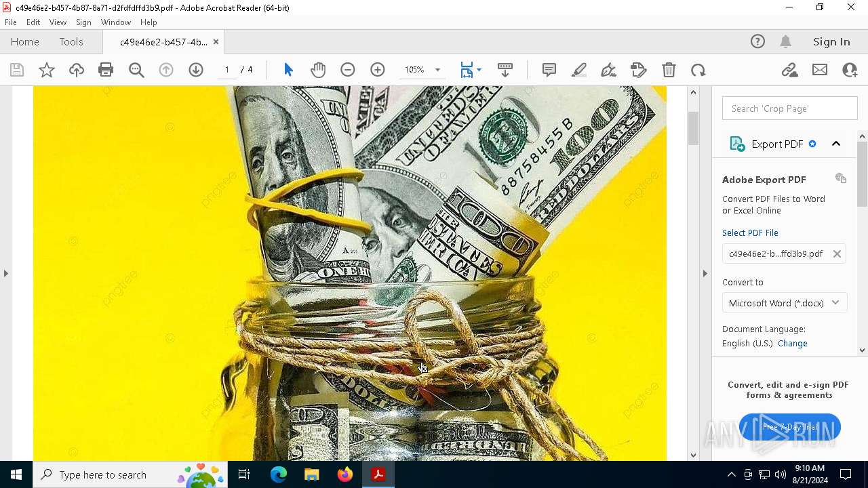Click the Search 'Crop Page' field
Image resolution: width=868 pixels, height=488 pixels.
click(x=790, y=108)
